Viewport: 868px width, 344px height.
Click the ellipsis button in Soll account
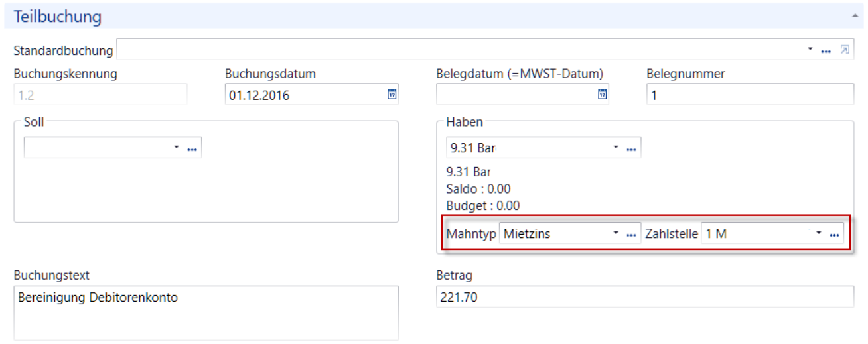click(192, 149)
